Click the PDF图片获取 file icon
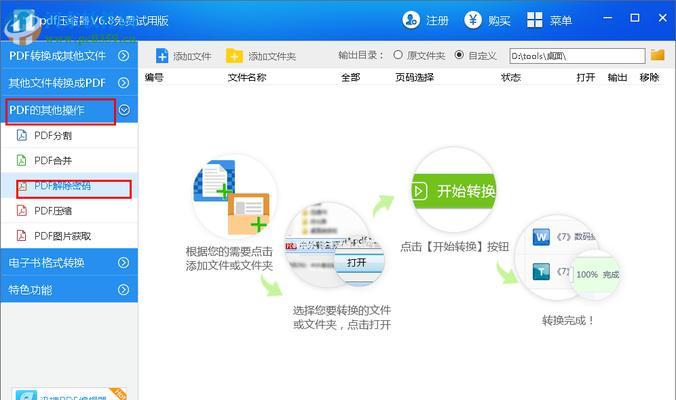This screenshot has width=676, height=400. tap(22, 235)
